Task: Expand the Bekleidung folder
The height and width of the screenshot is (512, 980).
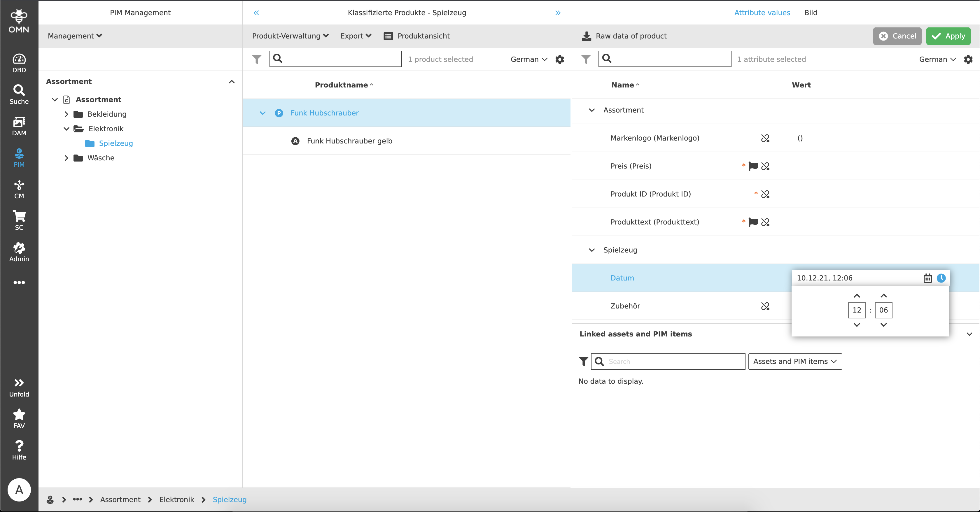Action: tap(66, 114)
